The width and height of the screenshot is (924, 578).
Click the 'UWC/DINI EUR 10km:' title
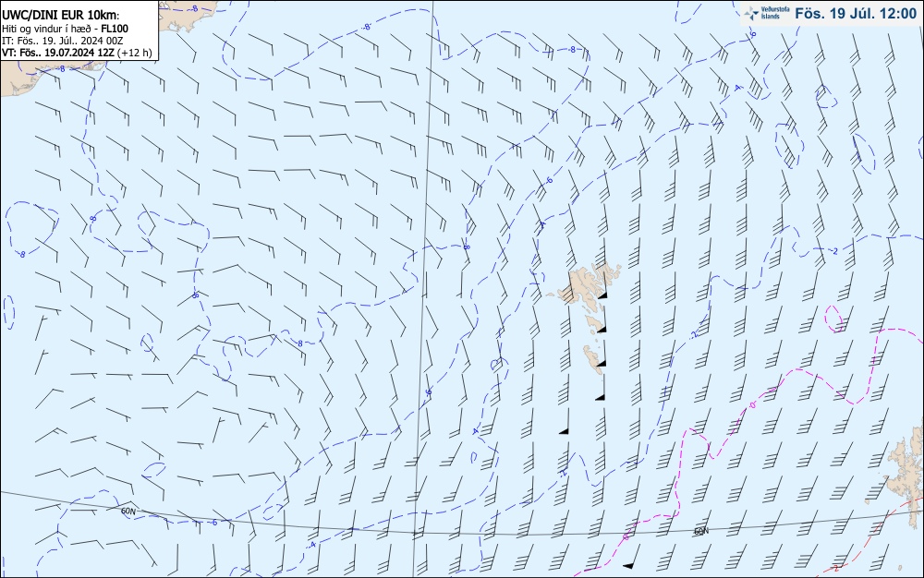point(61,16)
